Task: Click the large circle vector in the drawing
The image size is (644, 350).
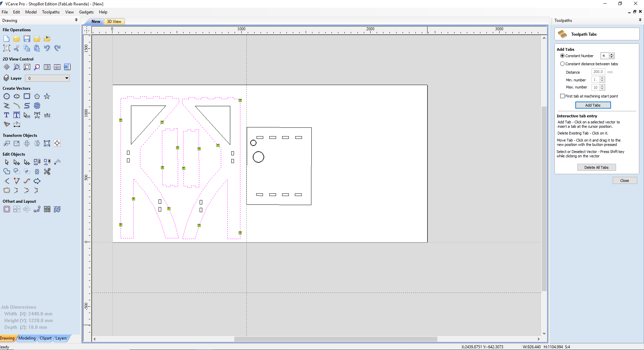Action: (x=259, y=157)
